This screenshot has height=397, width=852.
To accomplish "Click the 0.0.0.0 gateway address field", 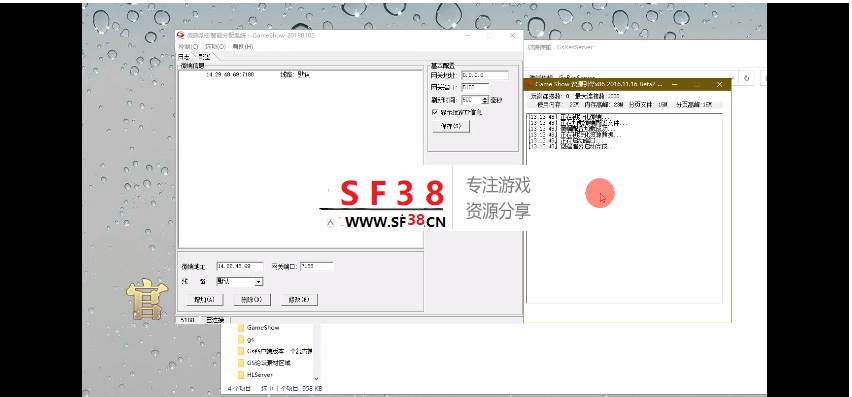I will pos(484,75).
